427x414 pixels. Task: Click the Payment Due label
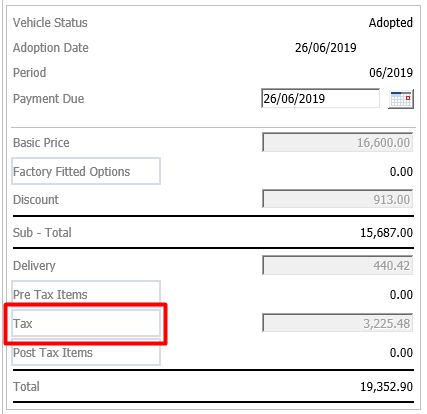click(49, 99)
